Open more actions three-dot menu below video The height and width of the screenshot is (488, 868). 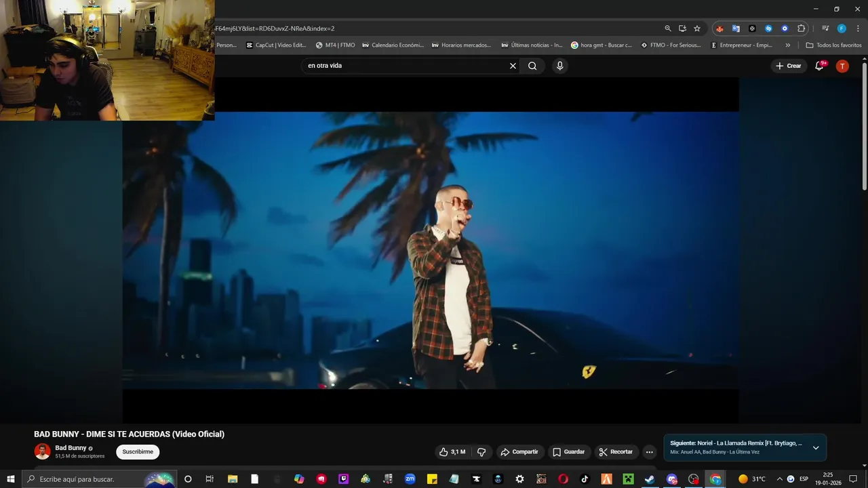649,452
